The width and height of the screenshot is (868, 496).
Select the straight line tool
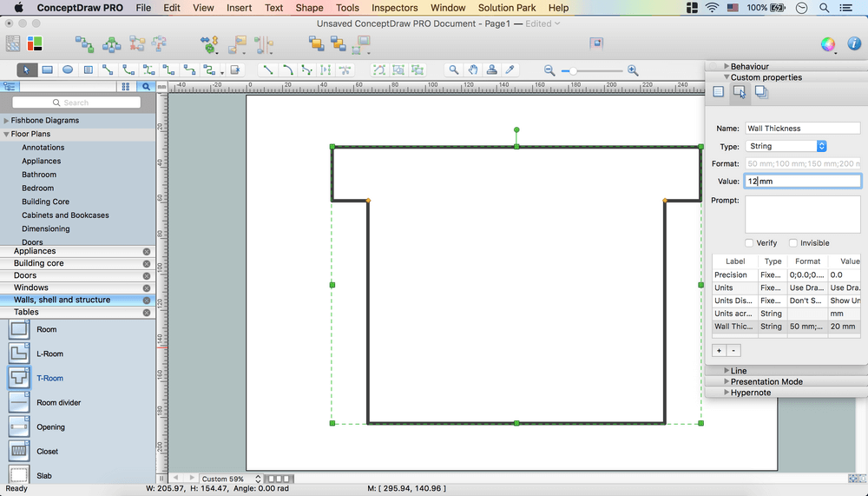tap(268, 69)
